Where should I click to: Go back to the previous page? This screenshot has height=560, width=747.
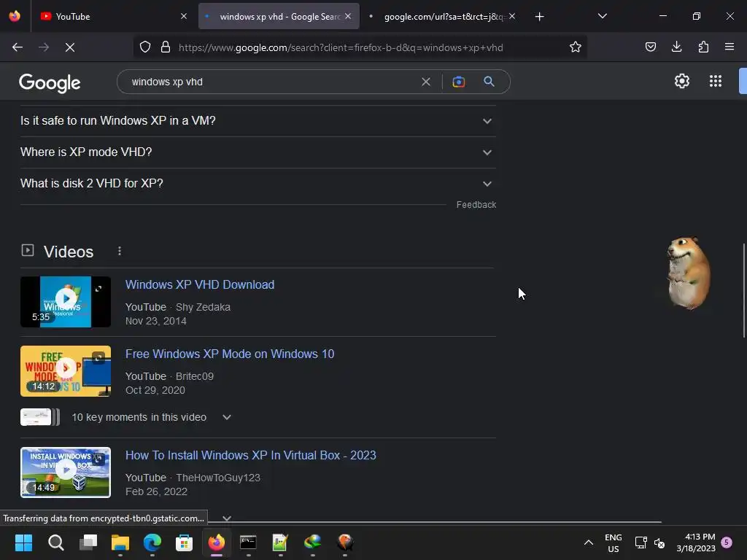pos(18,47)
